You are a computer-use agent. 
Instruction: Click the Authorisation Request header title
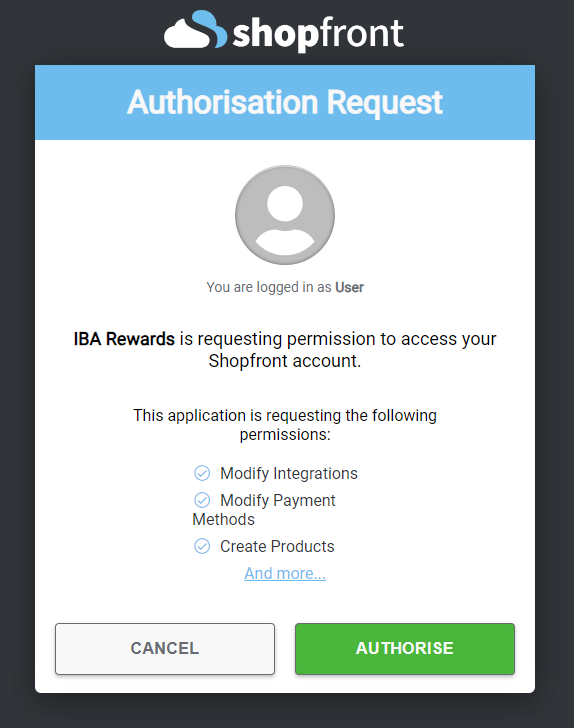point(285,102)
